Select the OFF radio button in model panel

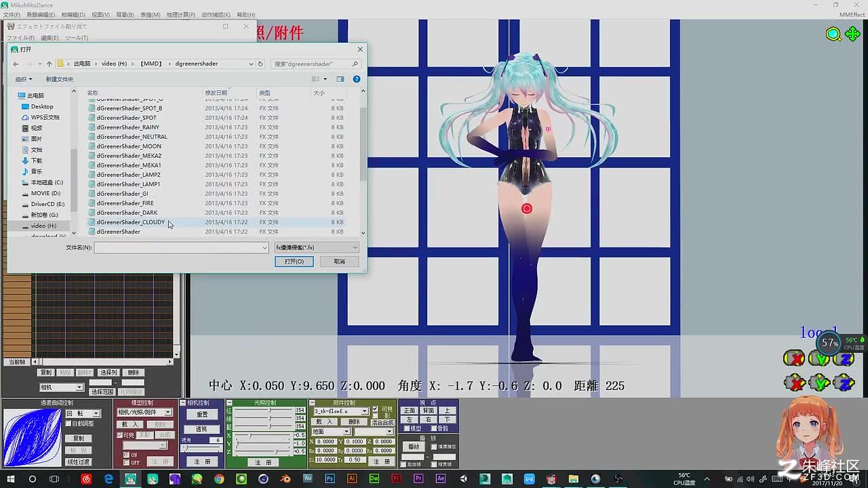point(126,462)
